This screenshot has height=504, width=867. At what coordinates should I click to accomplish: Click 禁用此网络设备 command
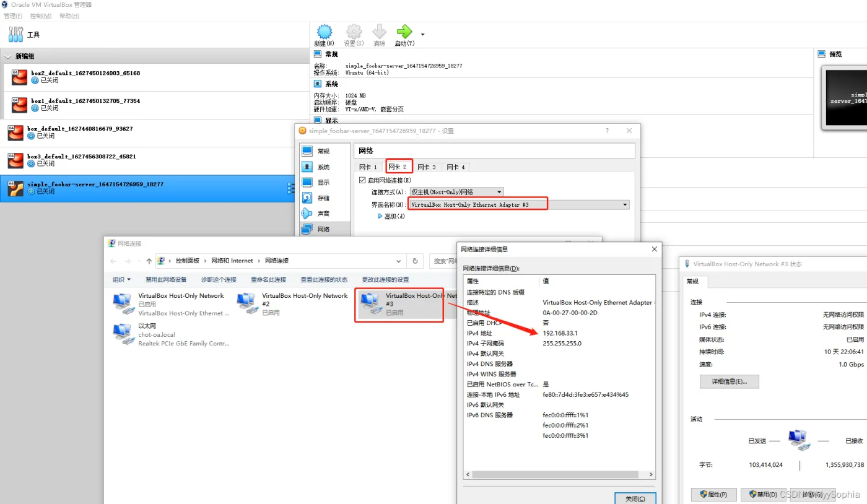(166, 279)
